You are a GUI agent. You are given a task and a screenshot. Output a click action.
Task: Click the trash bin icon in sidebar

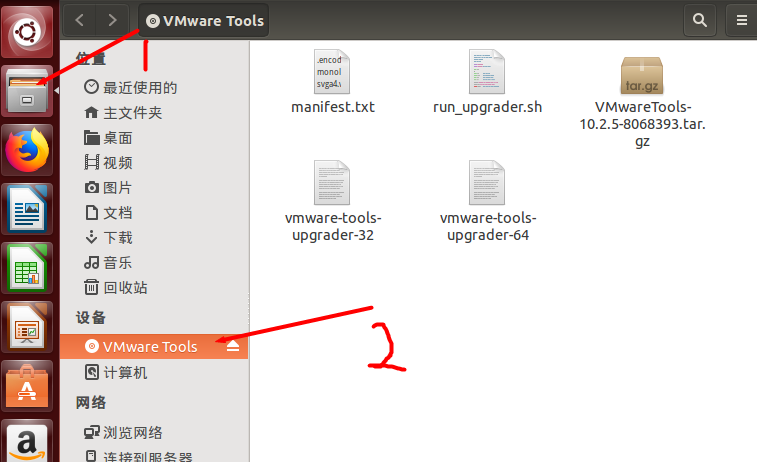(91, 287)
